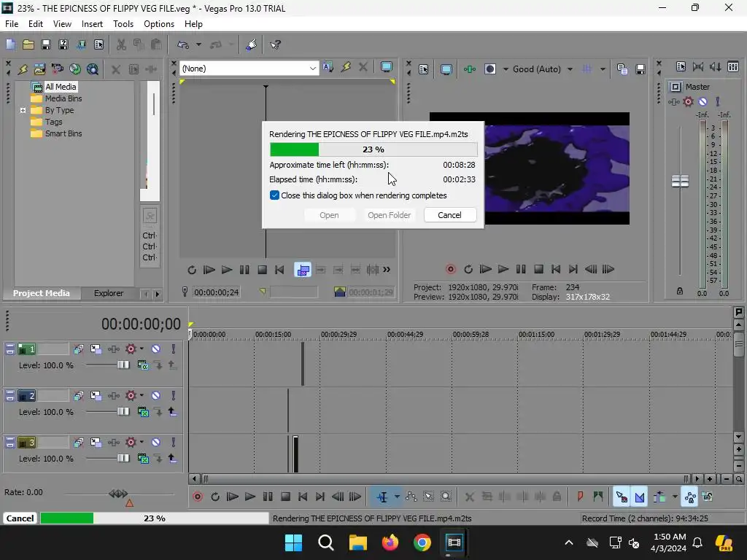Image resolution: width=747 pixels, height=560 pixels.
Task: Open the File menu
Action: (x=12, y=24)
